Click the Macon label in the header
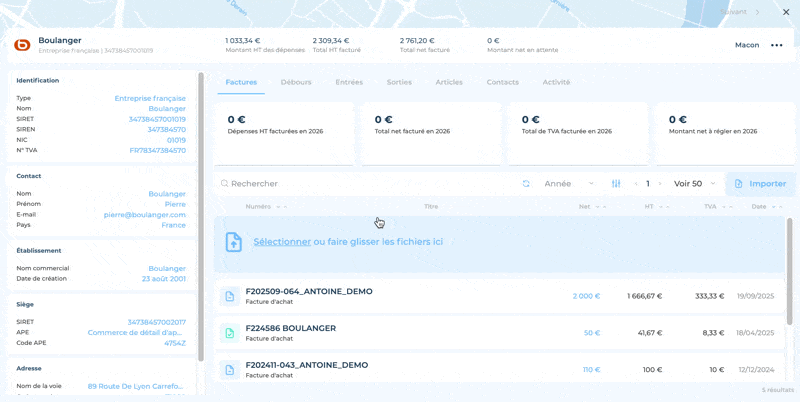The image size is (800, 402). click(x=747, y=45)
